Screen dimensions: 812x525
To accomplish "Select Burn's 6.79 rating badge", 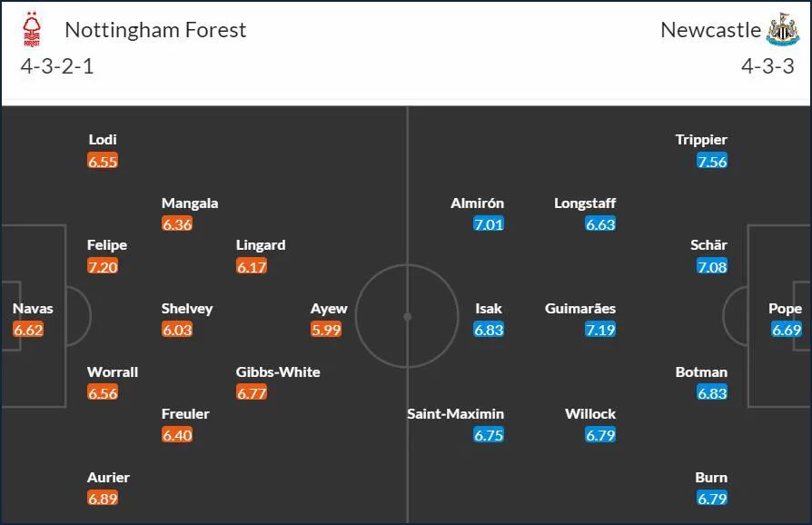I will 712,499.
